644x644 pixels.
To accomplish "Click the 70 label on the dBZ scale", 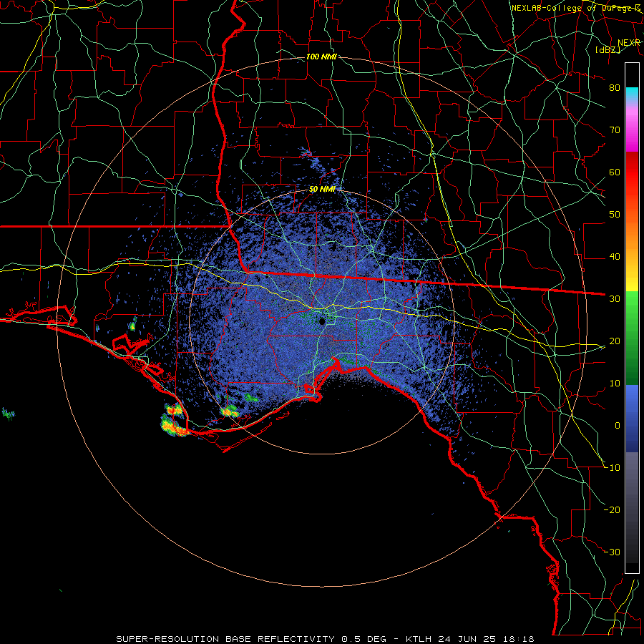I will (x=615, y=130).
